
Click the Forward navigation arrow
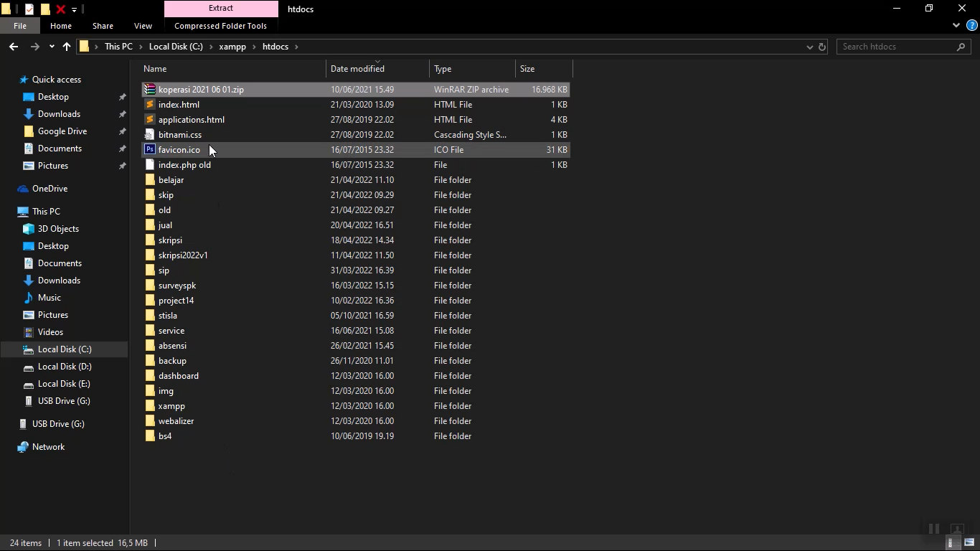(35, 47)
